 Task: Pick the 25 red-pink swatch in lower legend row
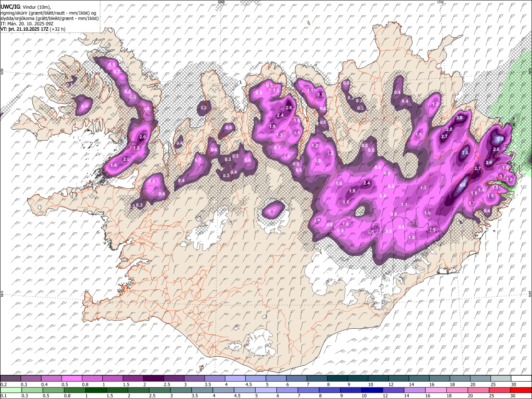pos(499,390)
